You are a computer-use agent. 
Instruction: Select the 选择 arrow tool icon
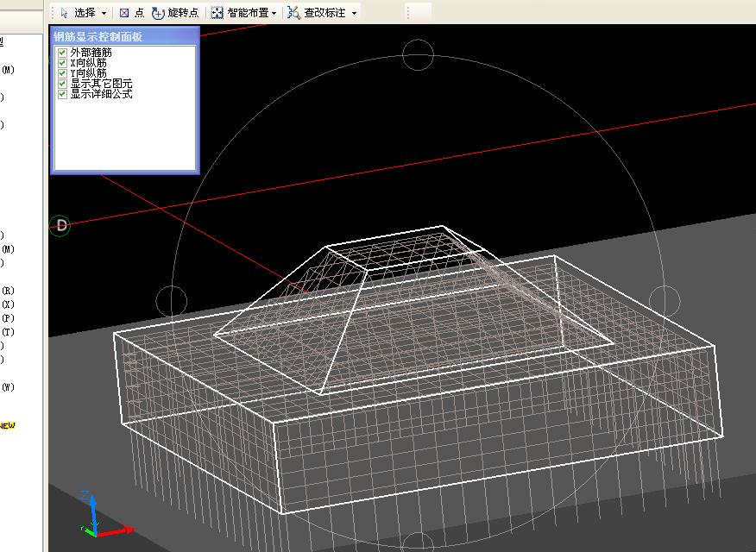click(64, 13)
